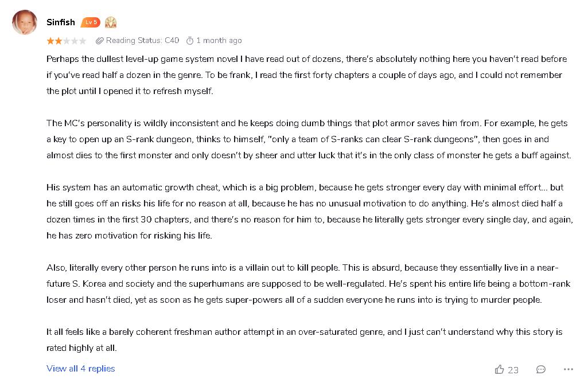The width and height of the screenshot is (588, 379).
Task: Click the orange Lv 5 level badge
Action: [91, 22]
